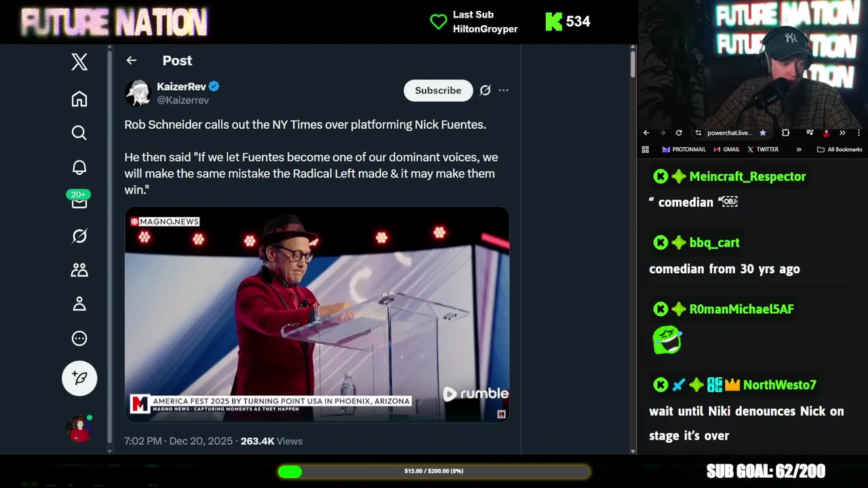The image size is (868, 488).
Task: Open the TWITTER bookmark in browser bar
Action: click(763, 149)
